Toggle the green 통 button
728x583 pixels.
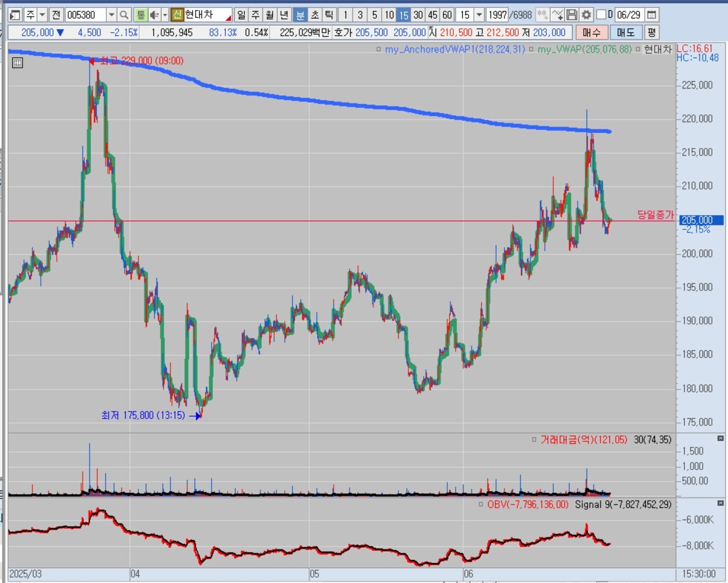140,15
